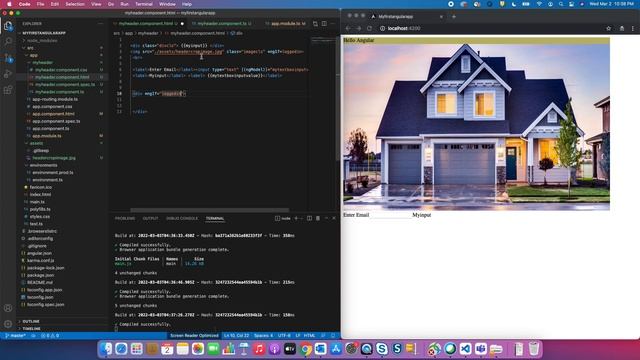The width and height of the screenshot is (640, 360).
Task: Click the localhost:4200 address bar
Action: point(490,29)
